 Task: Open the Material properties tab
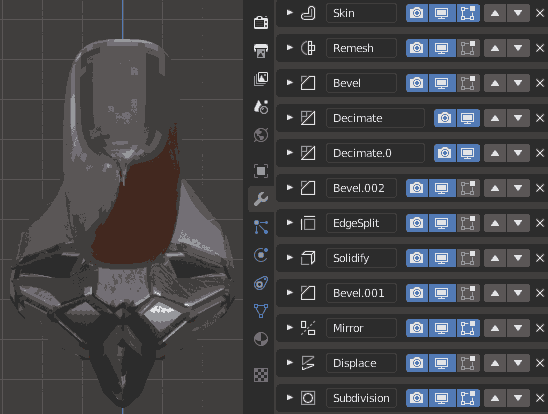[261, 339]
